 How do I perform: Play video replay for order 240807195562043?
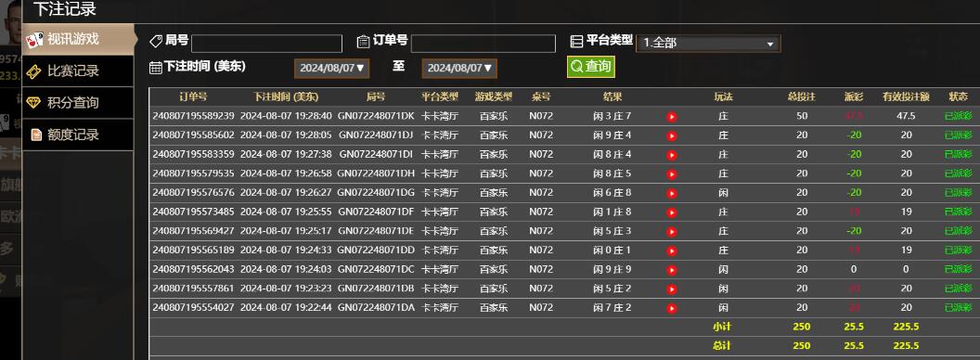tap(672, 270)
